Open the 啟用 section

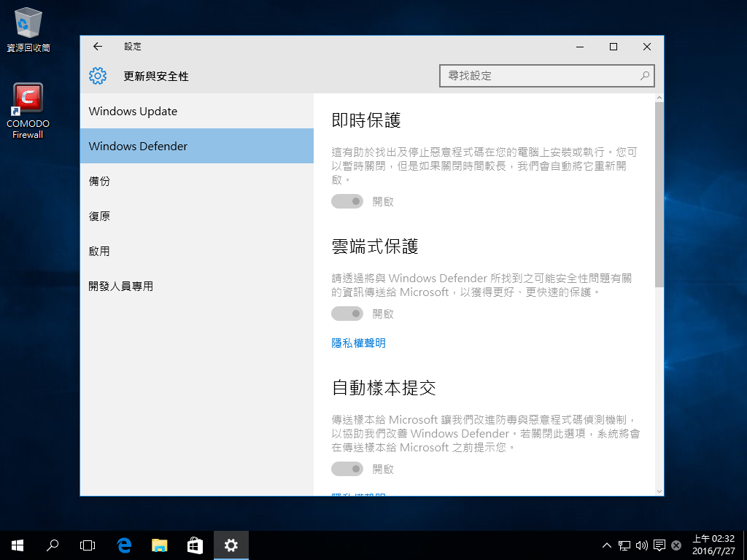coord(197,251)
